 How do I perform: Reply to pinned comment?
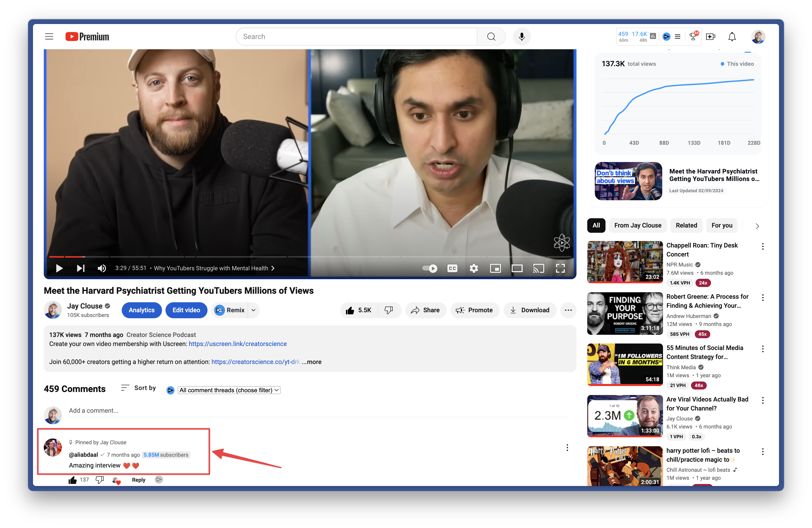[138, 480]
